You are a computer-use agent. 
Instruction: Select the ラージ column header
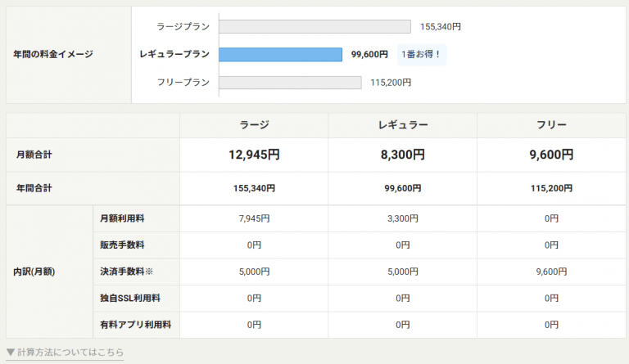(254, 125)
